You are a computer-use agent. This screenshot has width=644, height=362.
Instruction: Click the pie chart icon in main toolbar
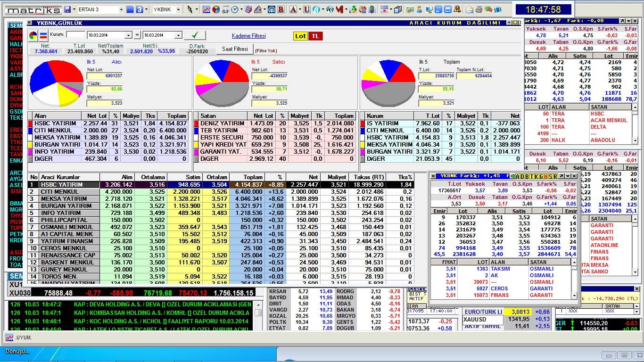(215, 9)
